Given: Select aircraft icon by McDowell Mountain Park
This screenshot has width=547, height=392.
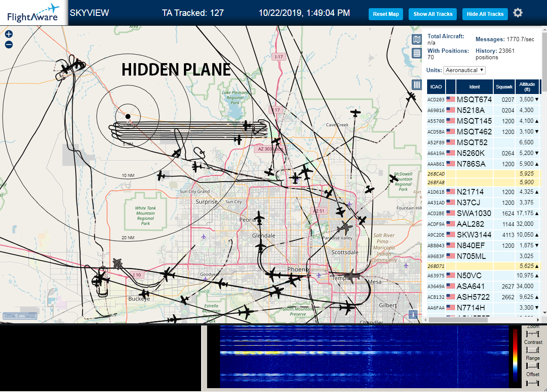Looking at the screenshot, I should (x=394, y=178).
